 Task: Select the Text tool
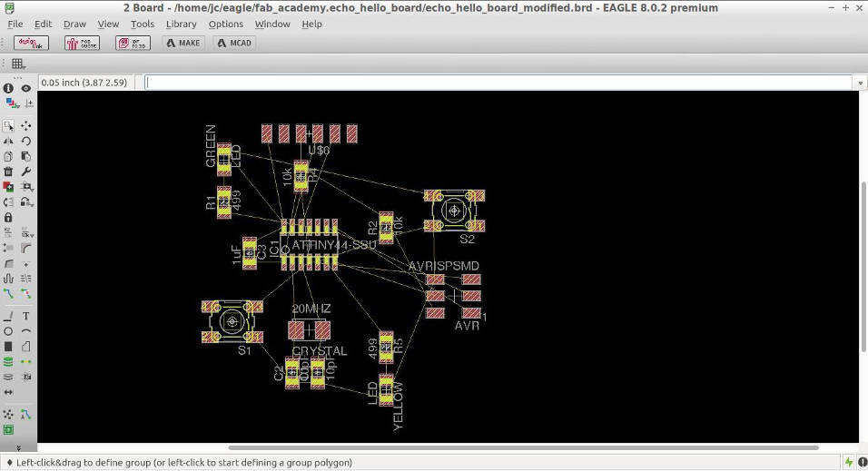click(x=26, y=316)
